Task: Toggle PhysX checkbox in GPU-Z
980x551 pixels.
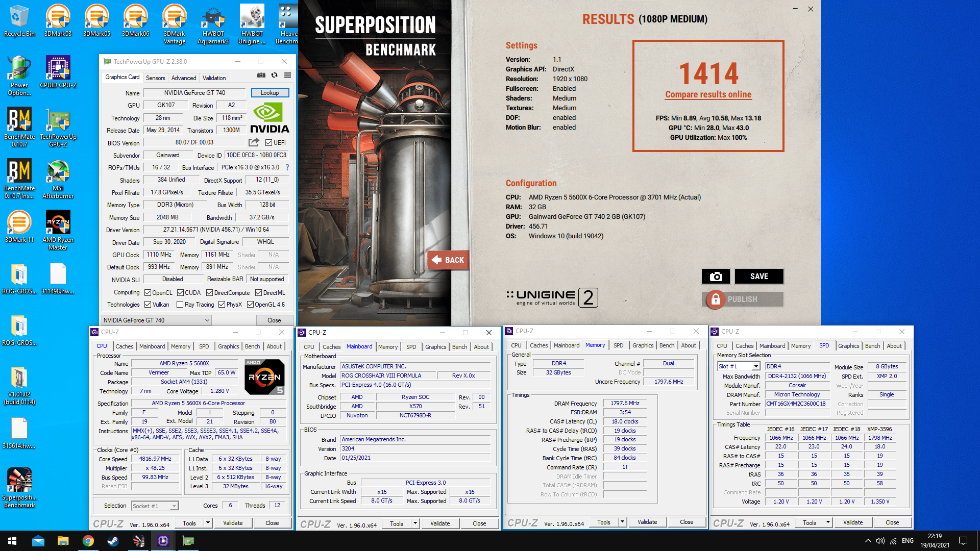Action: [x=222, y=305]
